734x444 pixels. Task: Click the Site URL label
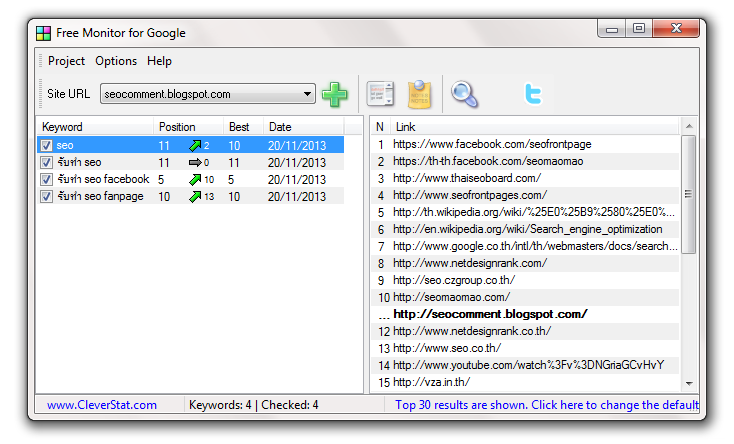[68, 94]
